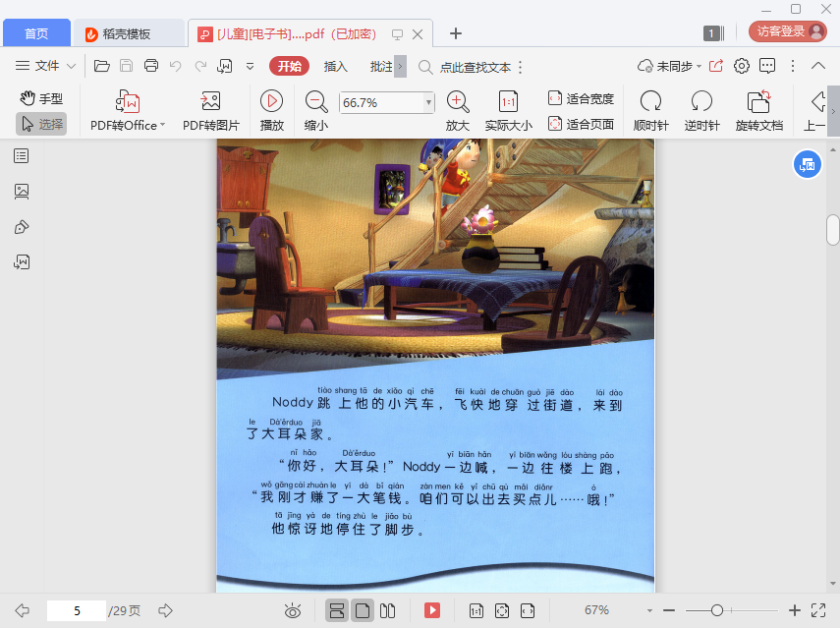Click the blue floating convert button
This screenshot has height=628, width=840.
pyautogui.click(x=807, y=165)
